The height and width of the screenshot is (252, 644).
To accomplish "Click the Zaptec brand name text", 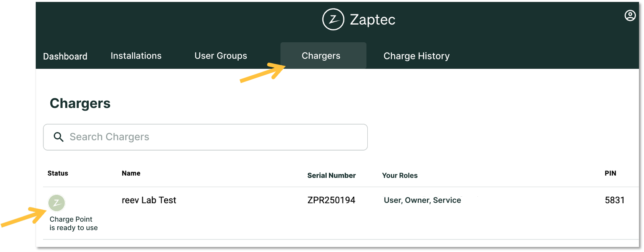I will pyautogui.click(x=373, y=20).
